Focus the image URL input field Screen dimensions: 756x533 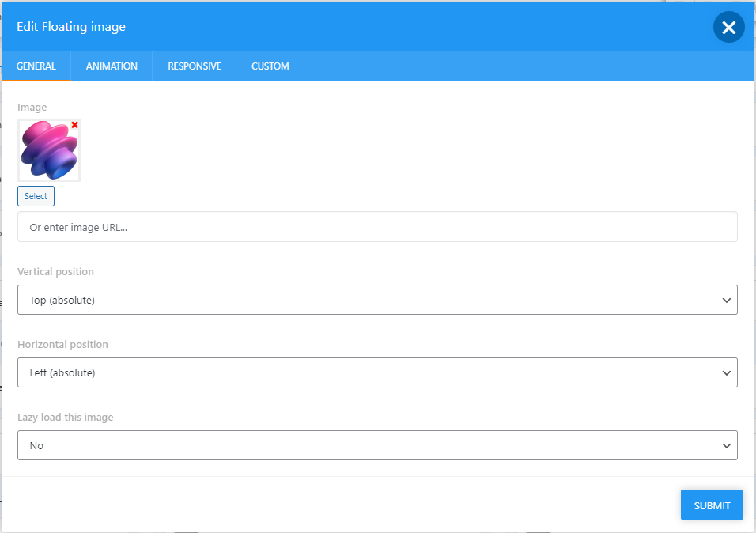[x=377, y=227]
